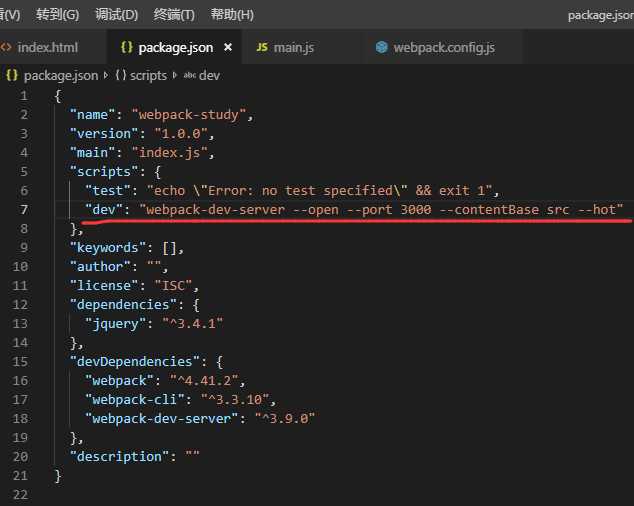Click the "test" key on line 6
The height and width of the screenshot is (506, 634).
click(108, 191)
